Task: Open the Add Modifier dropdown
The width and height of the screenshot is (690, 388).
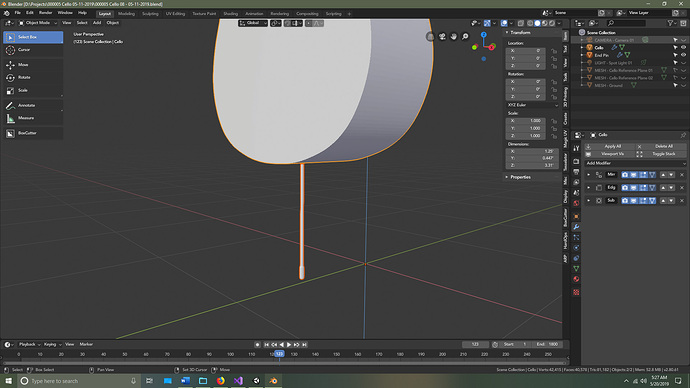Action: click(x=635, y=163)
